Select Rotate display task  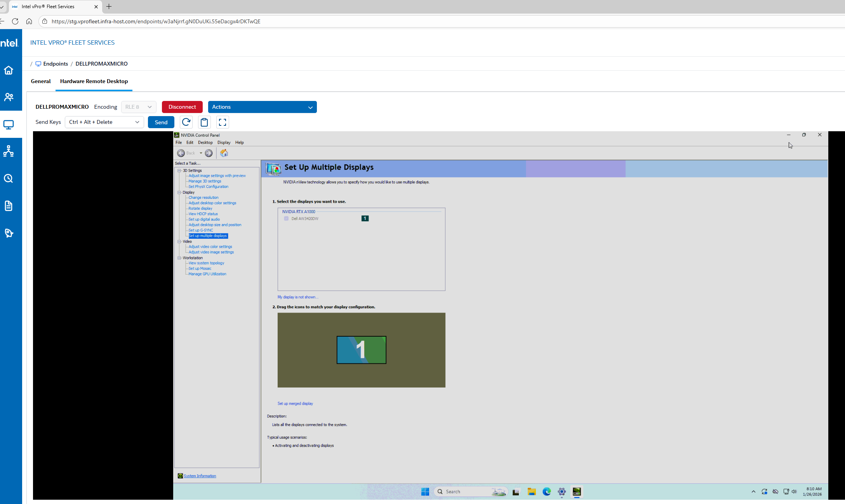pos(200,209)
